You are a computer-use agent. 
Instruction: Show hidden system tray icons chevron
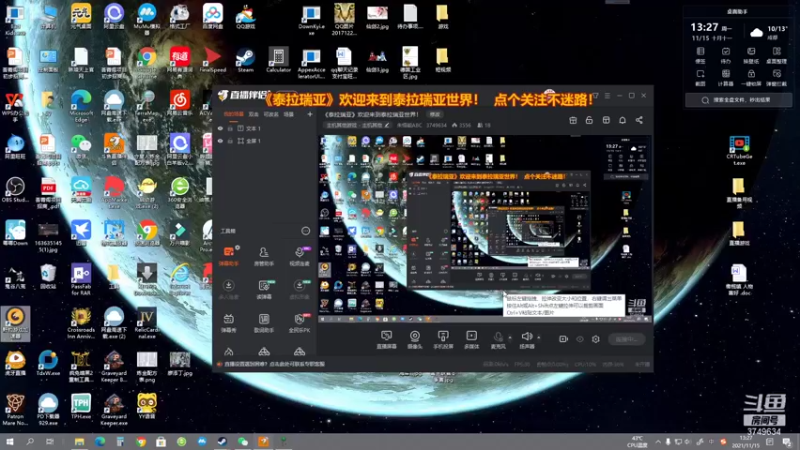pyautogui.click(x=658, y=442)
